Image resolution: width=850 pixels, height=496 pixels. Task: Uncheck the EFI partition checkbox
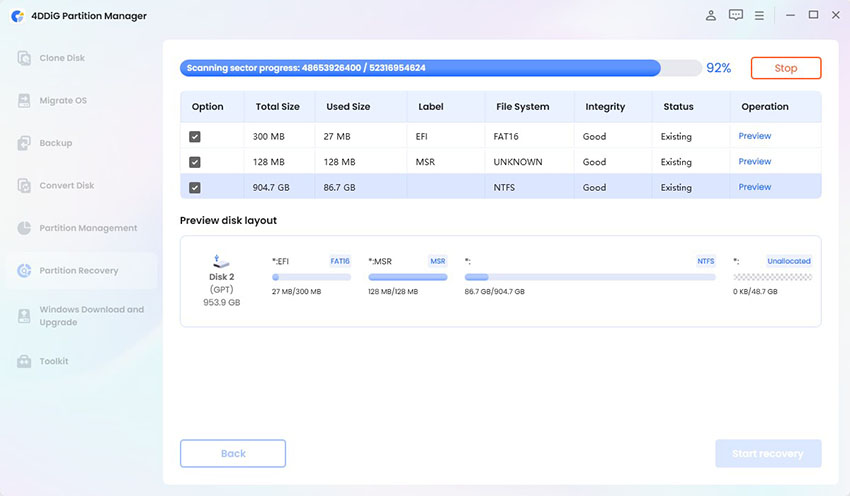pos(195,136)
